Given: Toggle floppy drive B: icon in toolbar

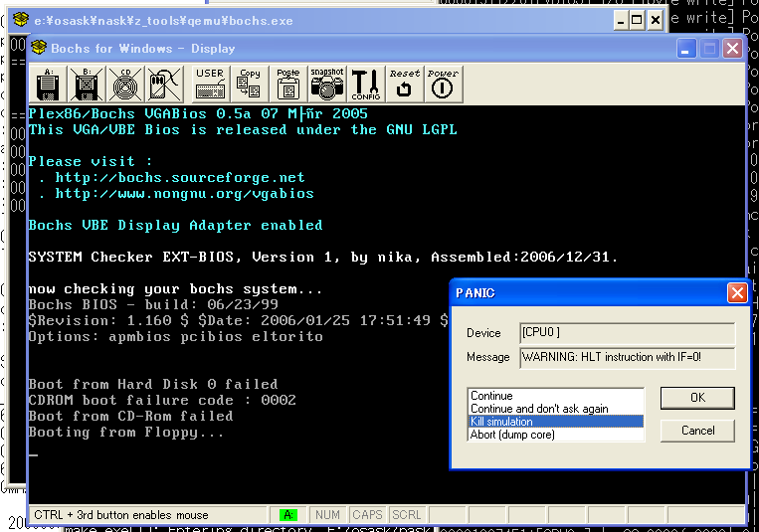Looking at the screenshot, I should 87,85.
